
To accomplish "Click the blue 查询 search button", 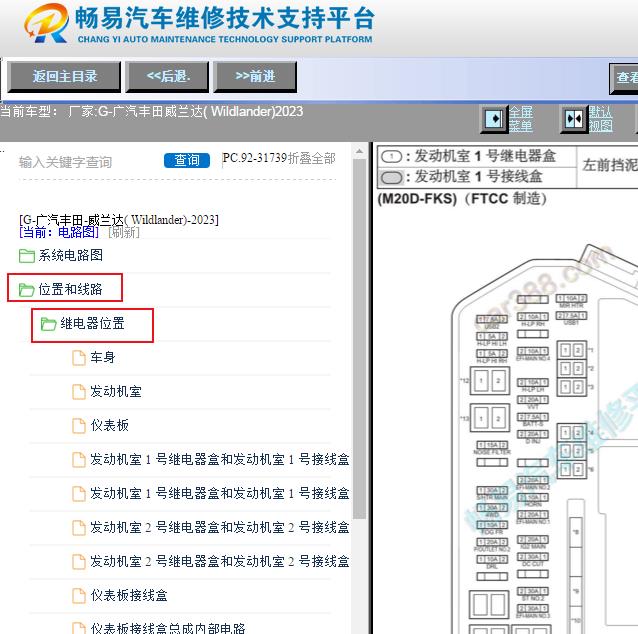I will pos(187,160).
